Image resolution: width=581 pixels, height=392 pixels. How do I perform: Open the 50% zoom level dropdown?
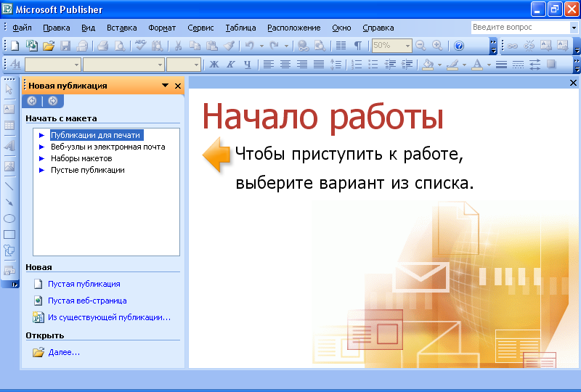(407, 46)
